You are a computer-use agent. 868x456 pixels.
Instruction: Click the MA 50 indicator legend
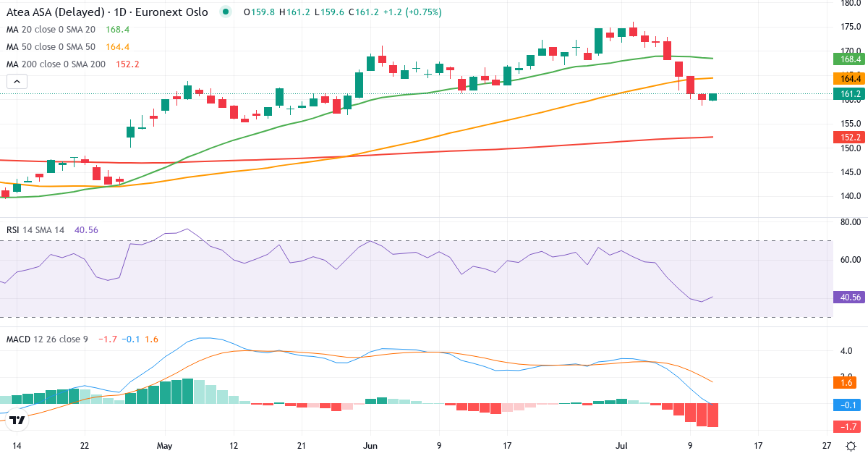pyautogui.click(x=67, y=47)
